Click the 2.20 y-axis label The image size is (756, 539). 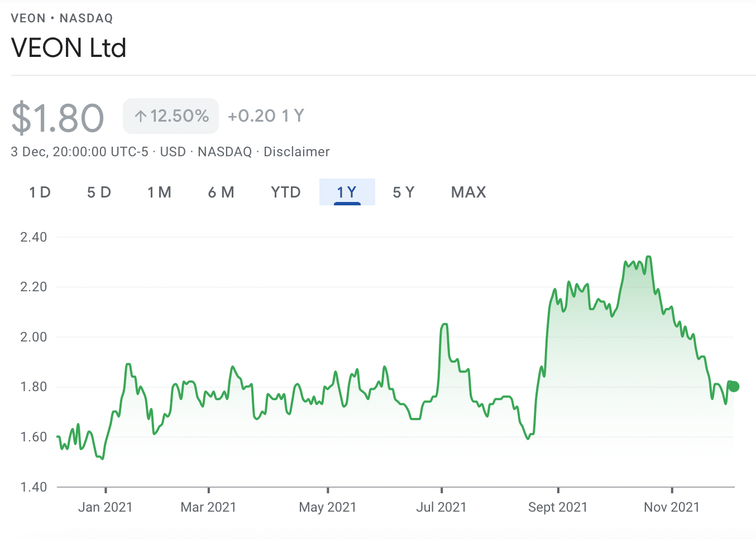(x=34, y=287)
